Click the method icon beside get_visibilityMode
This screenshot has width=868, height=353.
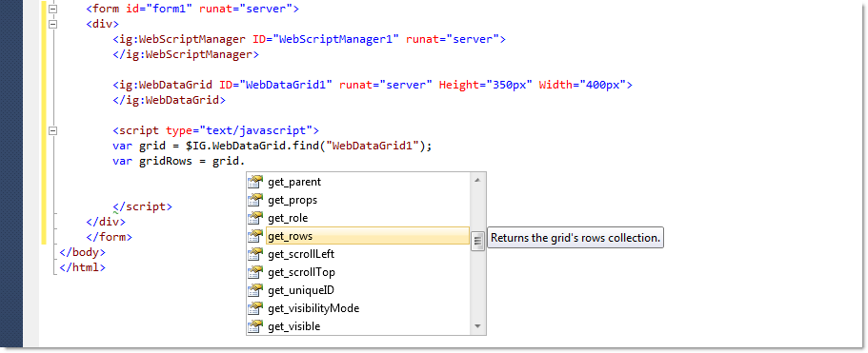[254, 308]
